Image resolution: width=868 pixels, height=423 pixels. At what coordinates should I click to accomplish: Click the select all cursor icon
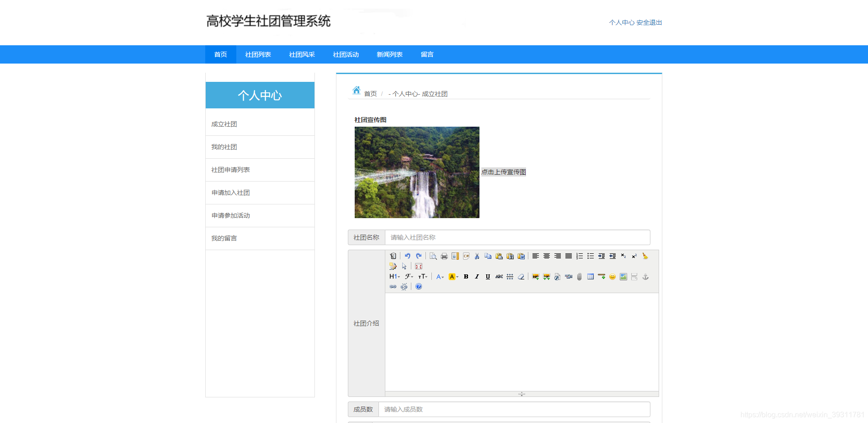tap(404, 266)
